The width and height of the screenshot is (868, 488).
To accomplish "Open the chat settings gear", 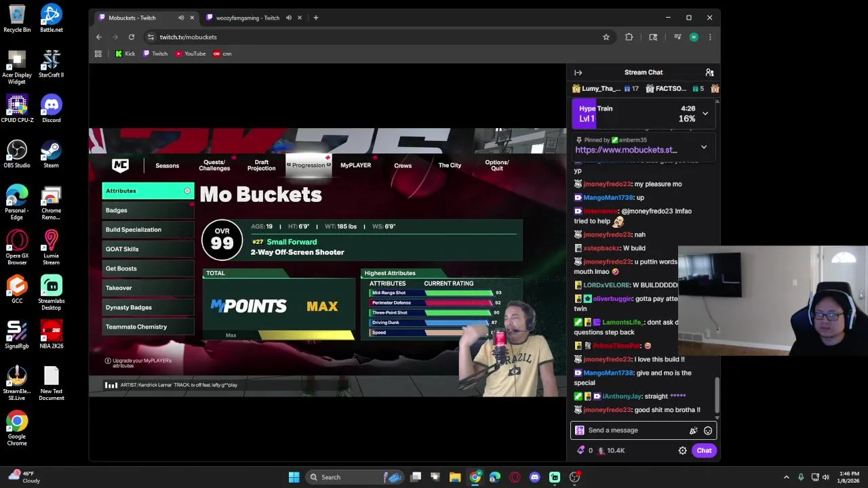I will 683,451.
